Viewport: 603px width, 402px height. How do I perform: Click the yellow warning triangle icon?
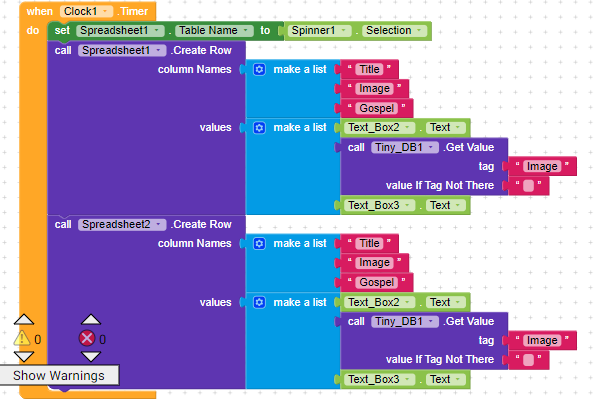pos(22,339)
